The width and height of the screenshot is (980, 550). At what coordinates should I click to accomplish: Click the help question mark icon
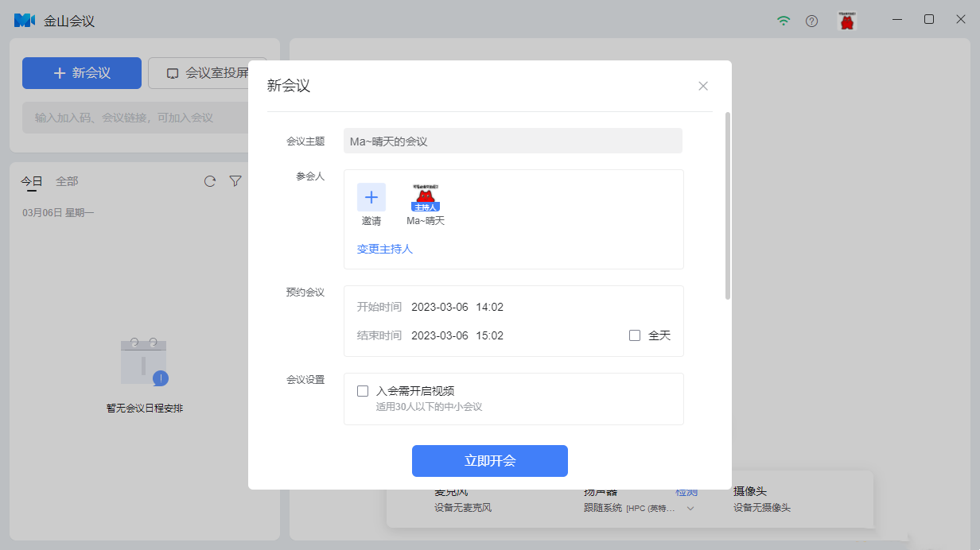[811, 21]
